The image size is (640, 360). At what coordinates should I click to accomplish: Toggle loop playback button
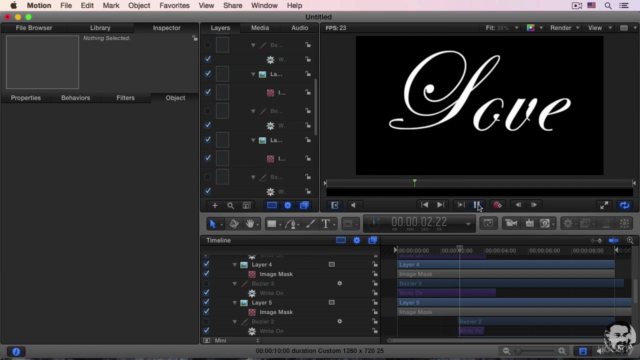pyautogui.click(x=624, y=205)
